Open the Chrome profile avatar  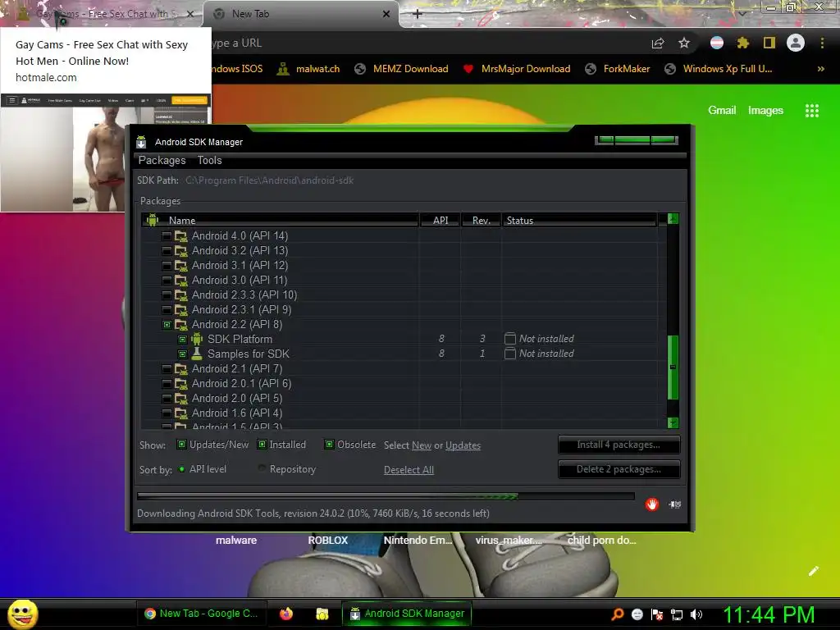click(x=796, y=43)
